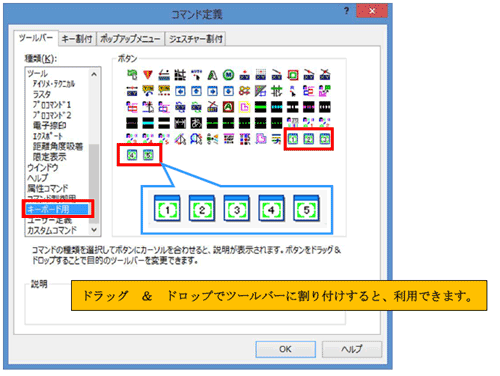
Task: Select the green curved arrow icon at grid start
Action: pyautogui.click(x=132, y=75)
